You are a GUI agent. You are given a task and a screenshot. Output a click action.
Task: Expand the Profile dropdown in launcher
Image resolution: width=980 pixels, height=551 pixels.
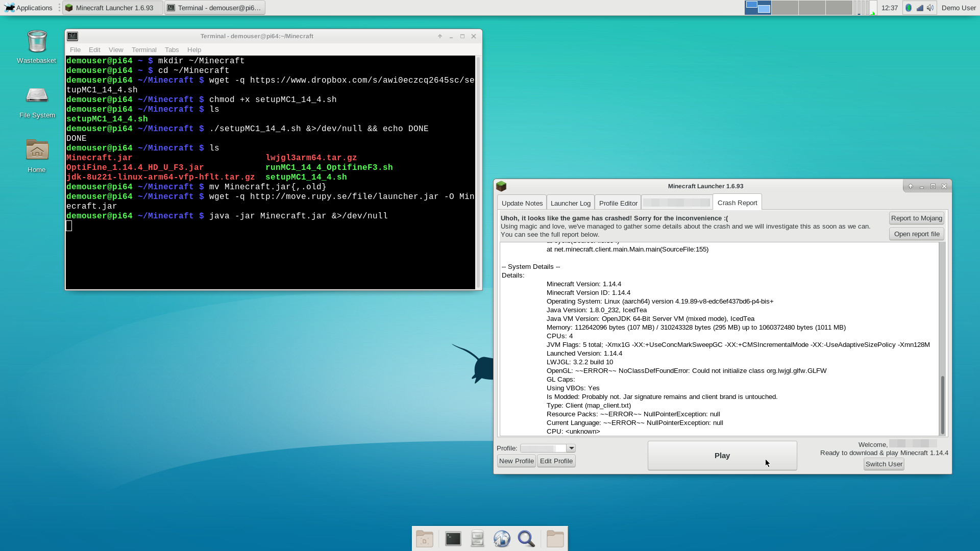(x=571, y=448)
